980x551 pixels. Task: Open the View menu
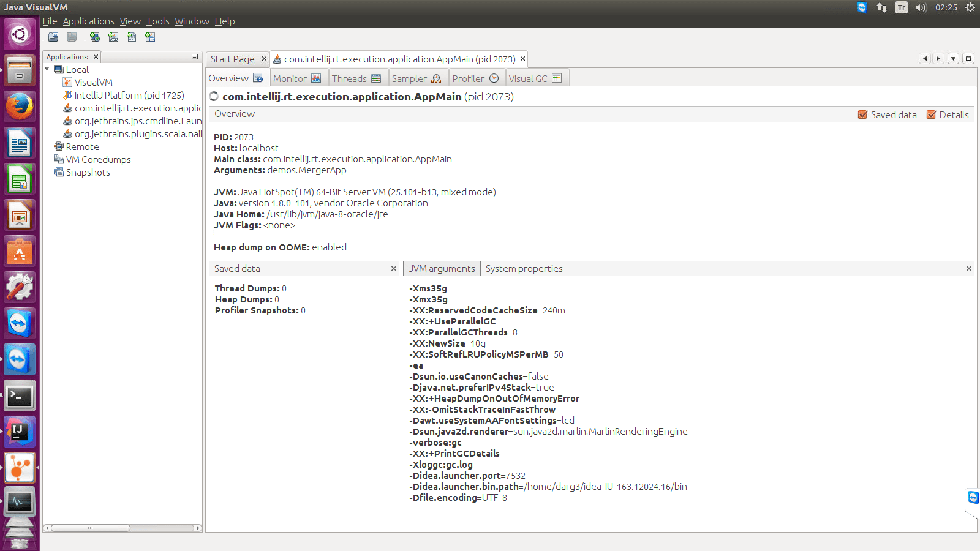(130, 21)
